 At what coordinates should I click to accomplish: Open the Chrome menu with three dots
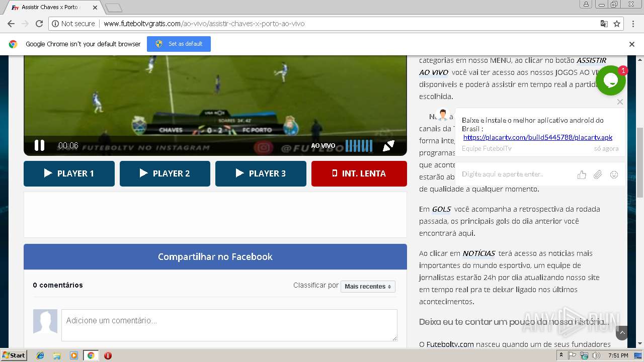pos(632,24)
